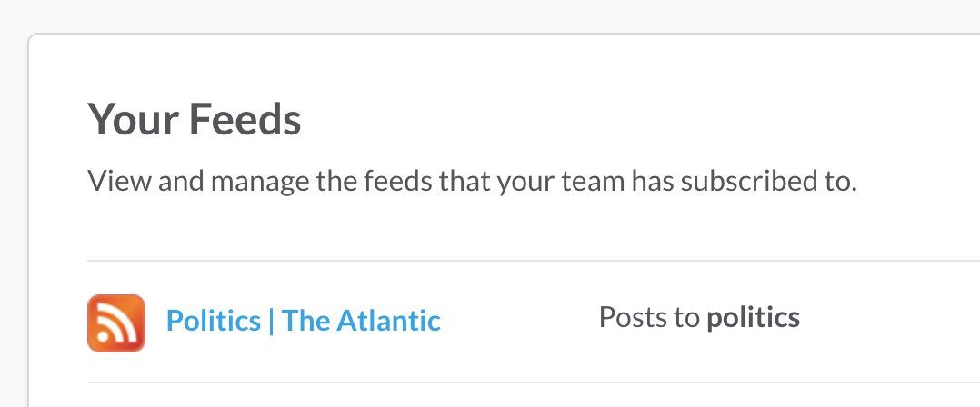Click the word Politics in the blue feed title
The height and width of the screenshot is (407, 980).
(x=213, y=320)
